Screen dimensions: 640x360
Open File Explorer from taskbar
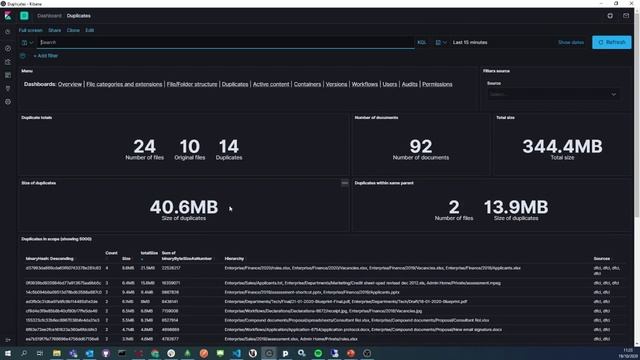point(57,353)
